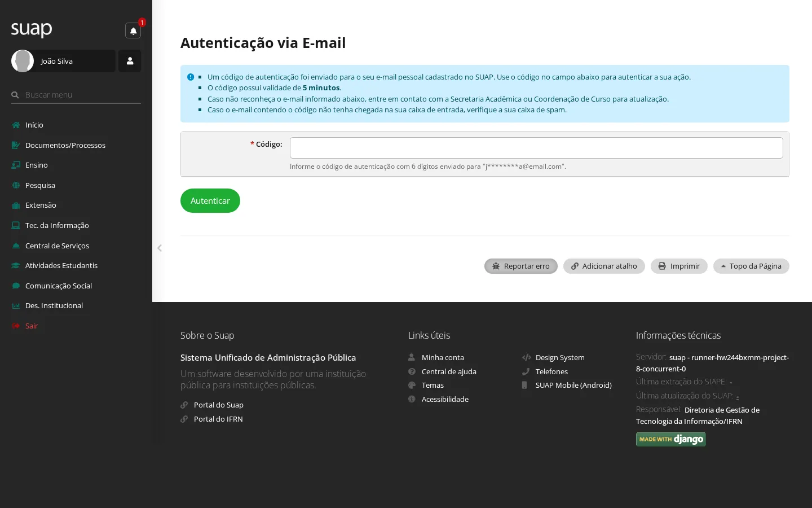Click João Silva avatar picture

(x=23, y=61)
